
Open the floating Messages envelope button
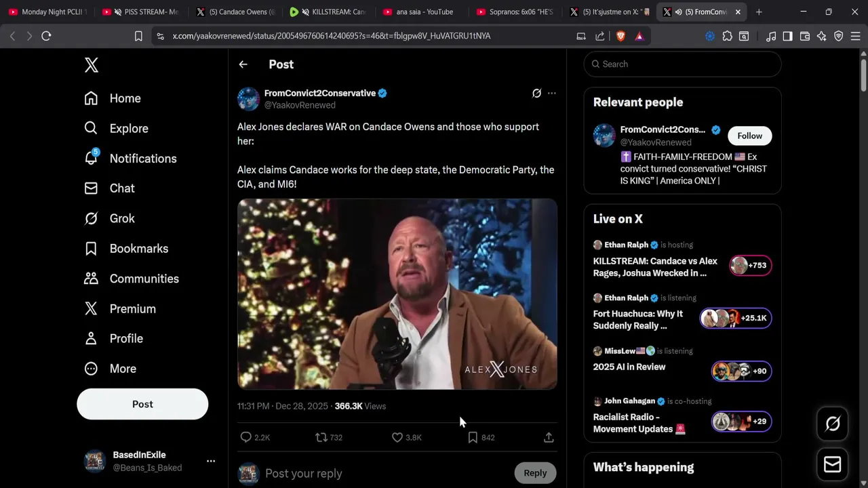point(833,464)
